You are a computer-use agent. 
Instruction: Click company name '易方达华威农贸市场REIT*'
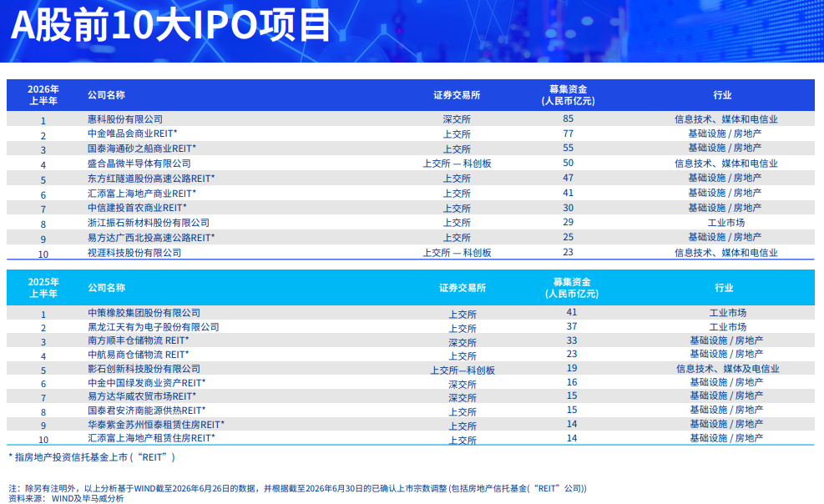point(142,396)
